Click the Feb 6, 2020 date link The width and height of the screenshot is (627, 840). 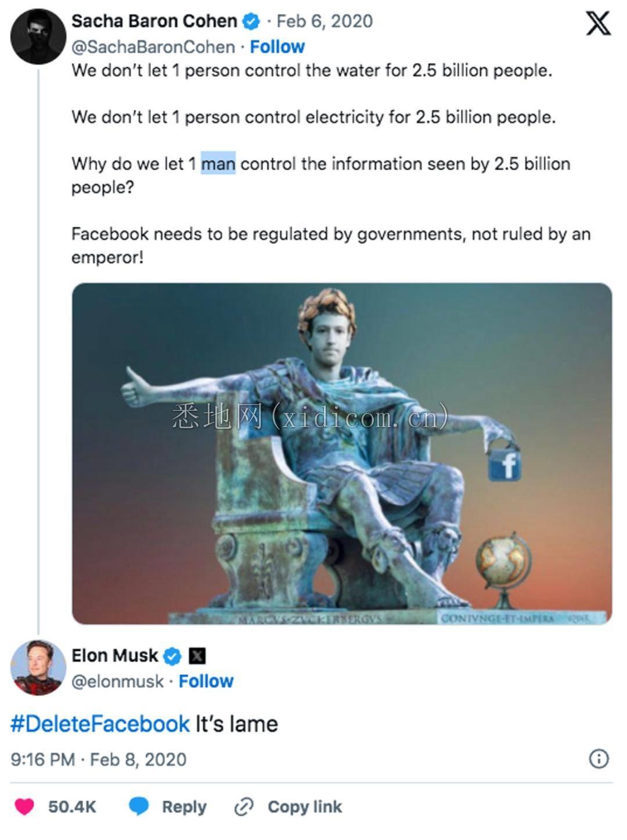[325, 21]
